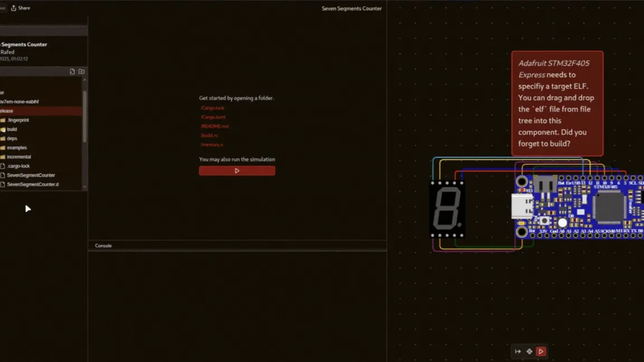Click the Seven Seqments Counter title
The image size is (644, 362).
(352, 8)
